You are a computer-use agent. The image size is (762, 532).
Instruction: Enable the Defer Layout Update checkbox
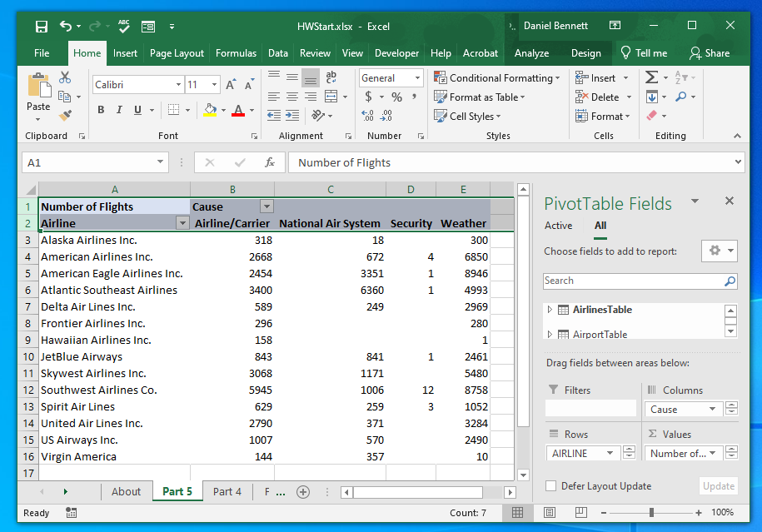click(x=550, y=486)
